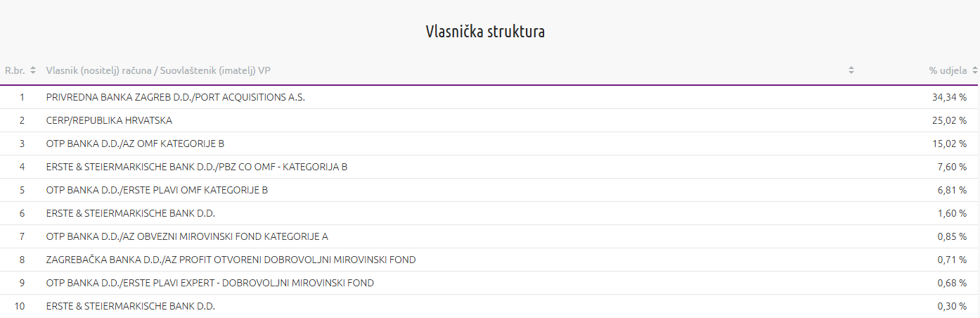Select the ZAGREBAČKA BANKA AZ PROFIT row
The width and height of the screenshot is (980, 318).
(x=231, y=260)
